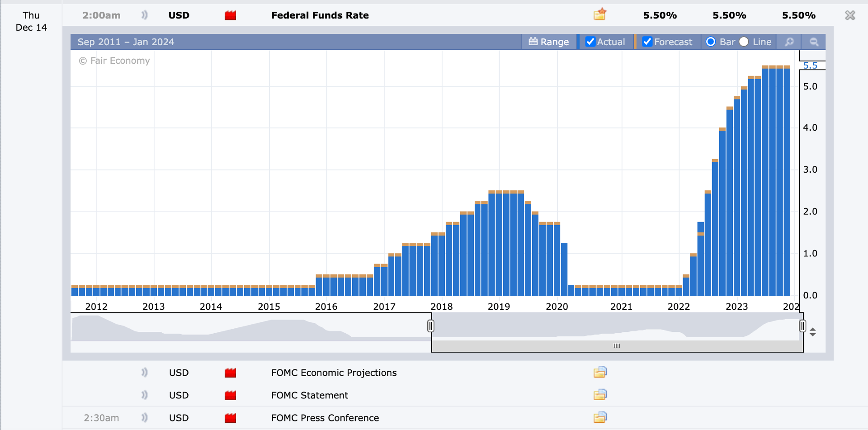
Task: Click Federal Funds Rate sound alert icon
Action: pos(144,15)
